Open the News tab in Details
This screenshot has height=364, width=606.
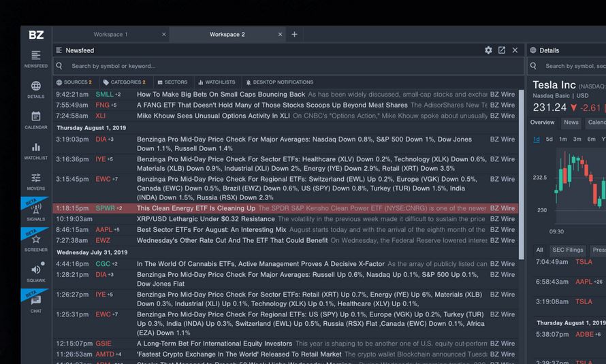571,122
